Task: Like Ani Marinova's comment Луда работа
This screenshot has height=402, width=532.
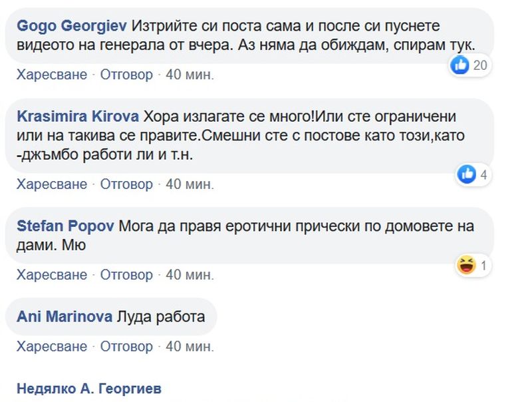Action: (52, 347)
